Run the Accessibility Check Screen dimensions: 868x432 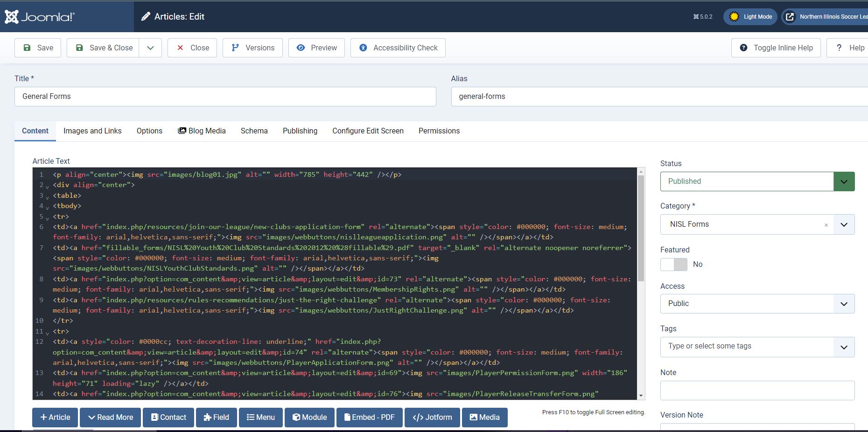tap(398, 48)
